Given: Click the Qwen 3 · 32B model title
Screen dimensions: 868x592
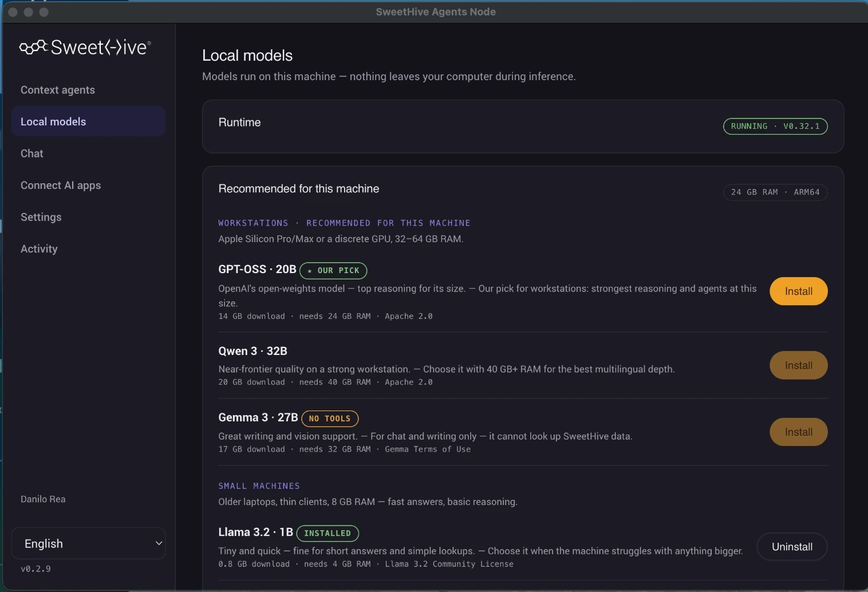Looking at the screenshot, I should (252, 351).
